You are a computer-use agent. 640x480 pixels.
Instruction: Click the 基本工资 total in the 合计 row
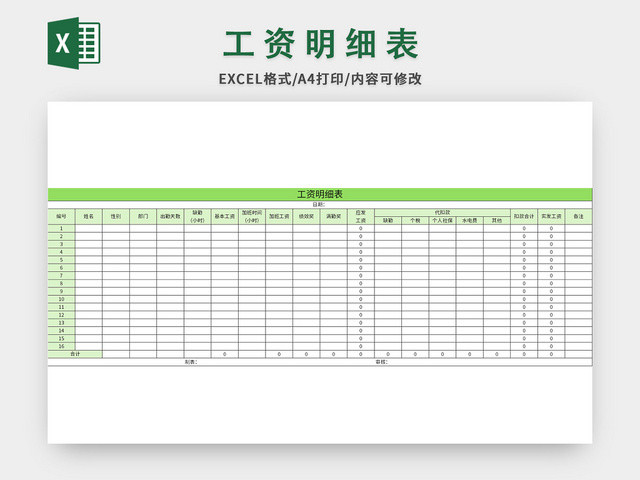coord(225,354)
